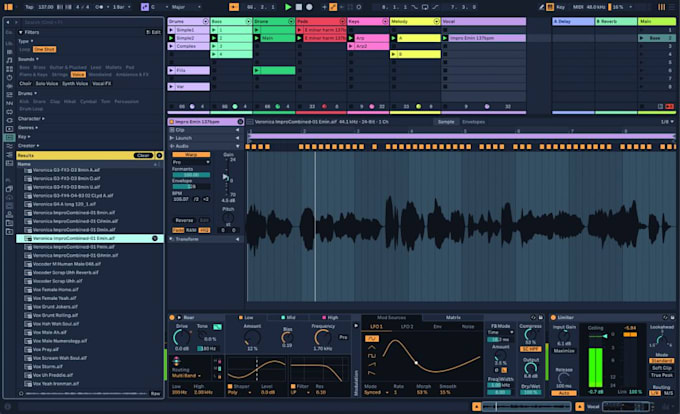
Task: Click the Back to Arrangement button on Main track
Action: pyautogui.click(x=670, y=106)
